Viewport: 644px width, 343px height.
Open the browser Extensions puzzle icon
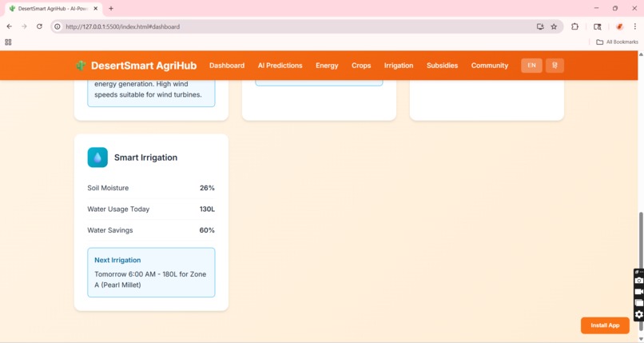click(x=574, y=26)
